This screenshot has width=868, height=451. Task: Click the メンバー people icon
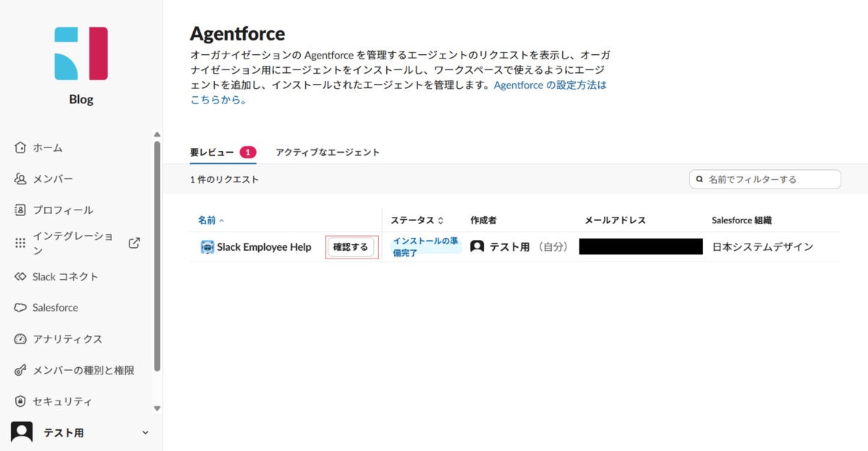coord(20,179)
